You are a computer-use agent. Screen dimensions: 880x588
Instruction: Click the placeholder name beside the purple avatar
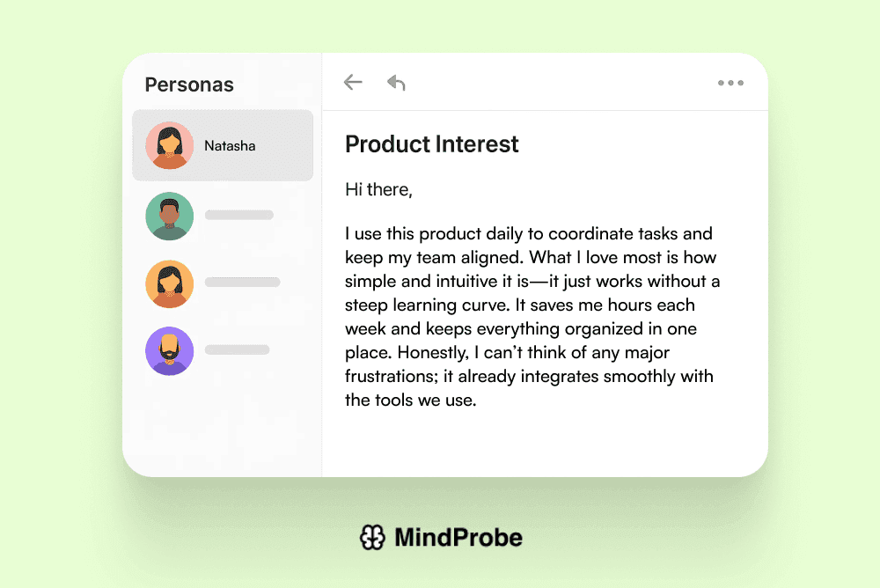click(x=237, y=349)
